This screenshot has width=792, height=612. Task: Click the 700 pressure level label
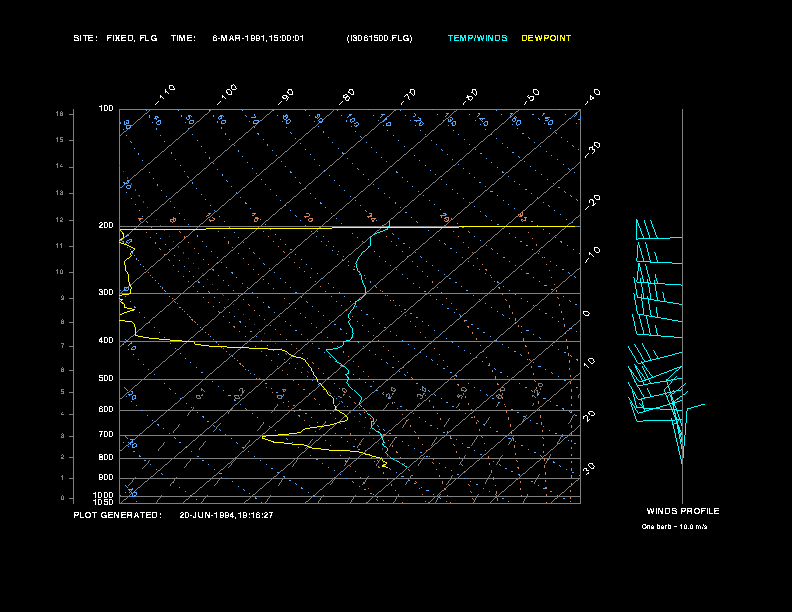[106, 435]
